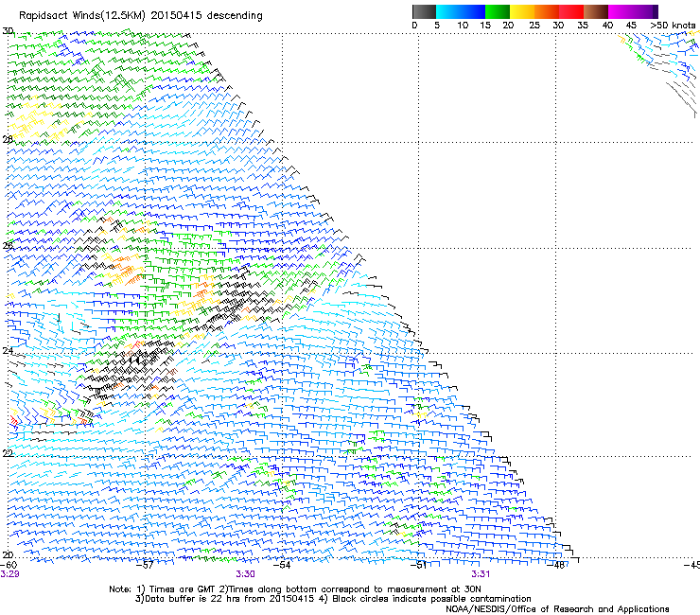Click the '>50 knots' legend label
The height and width of the screenshot is (615, 700).
(673, 26)
